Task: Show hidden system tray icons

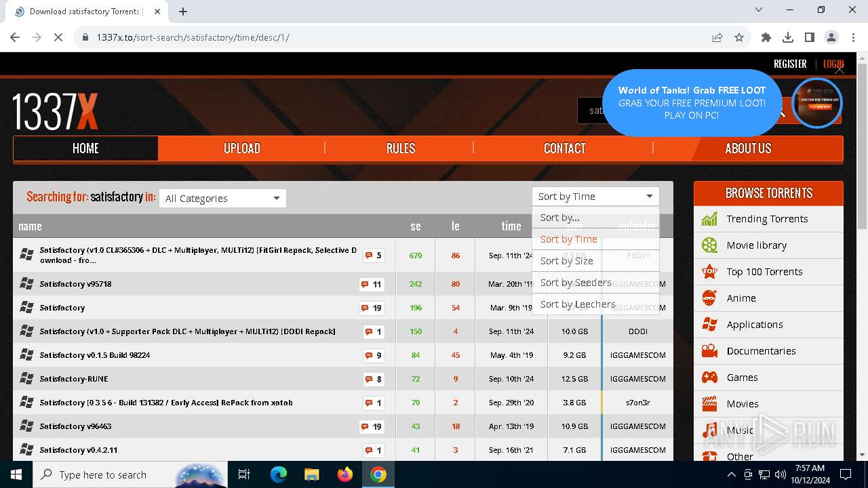Action: coord(732,474)
